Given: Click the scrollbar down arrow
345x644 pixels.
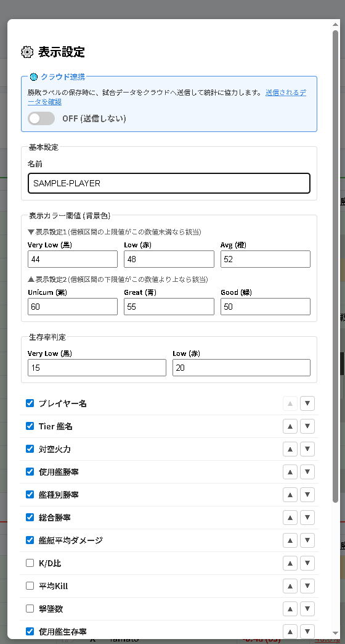Looking at the screenshot, I should coord(336,633).
